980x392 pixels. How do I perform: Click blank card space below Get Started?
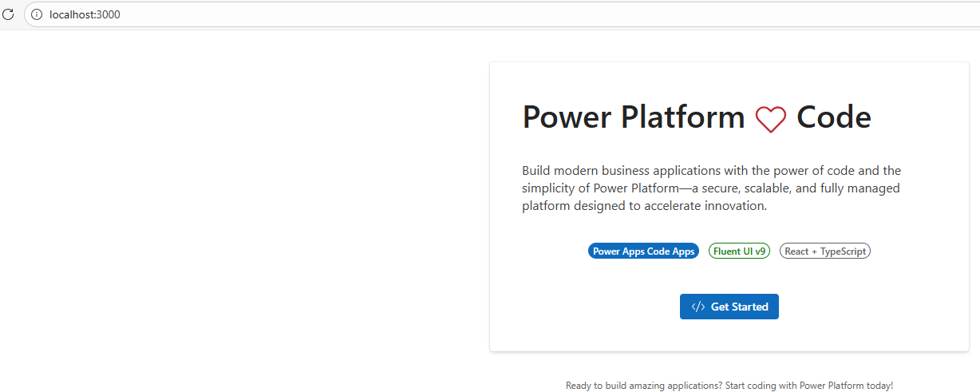(729, 335)
